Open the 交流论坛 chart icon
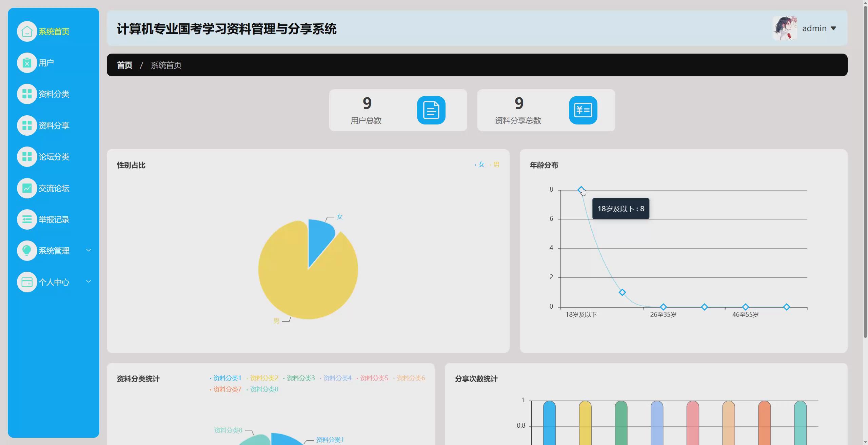 tap(27, 188)
